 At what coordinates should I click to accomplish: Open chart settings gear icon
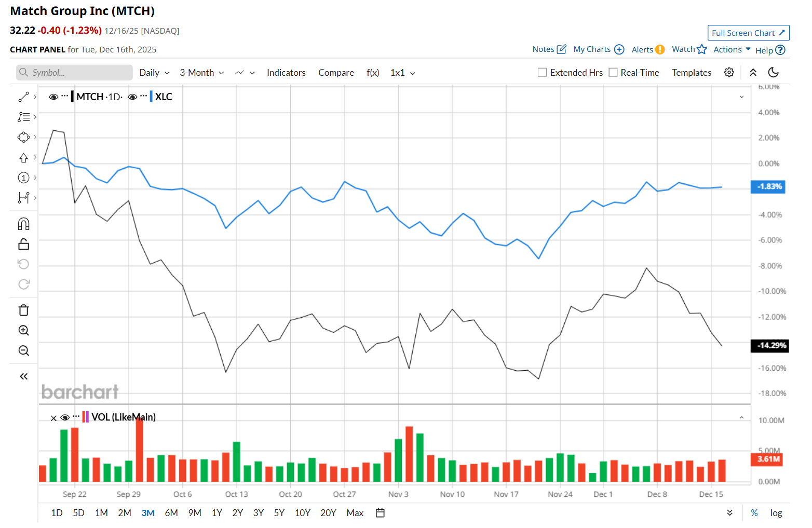pos(729,73)
